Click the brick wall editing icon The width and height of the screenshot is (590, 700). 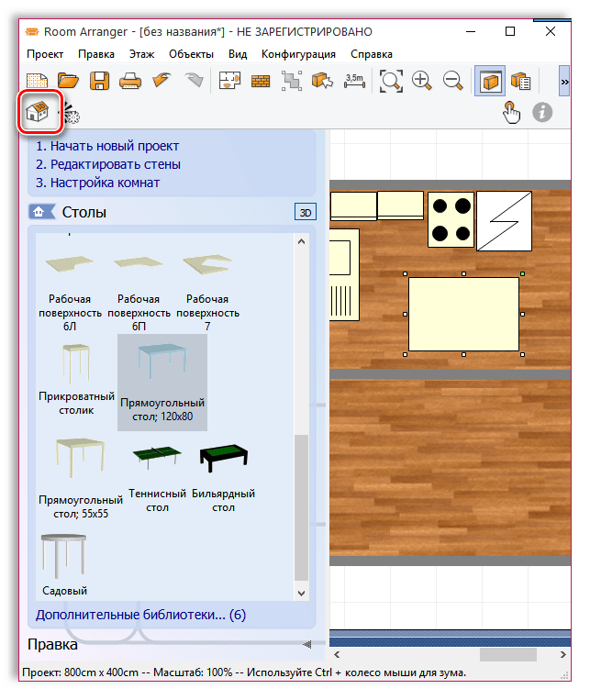[261, 82]
